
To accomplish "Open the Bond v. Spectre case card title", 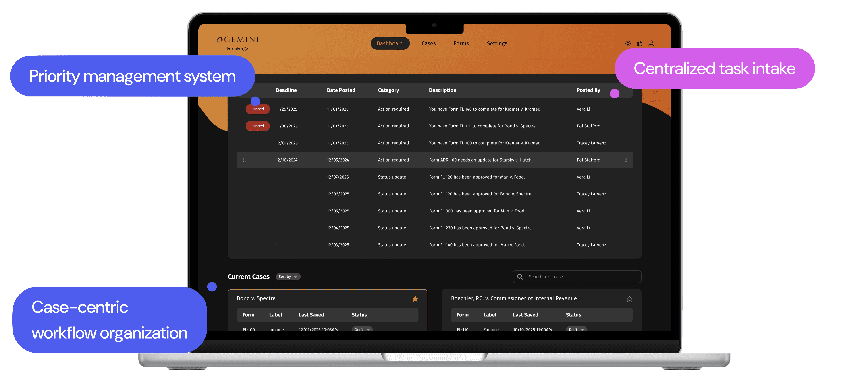I will click(x=256, y=298).
